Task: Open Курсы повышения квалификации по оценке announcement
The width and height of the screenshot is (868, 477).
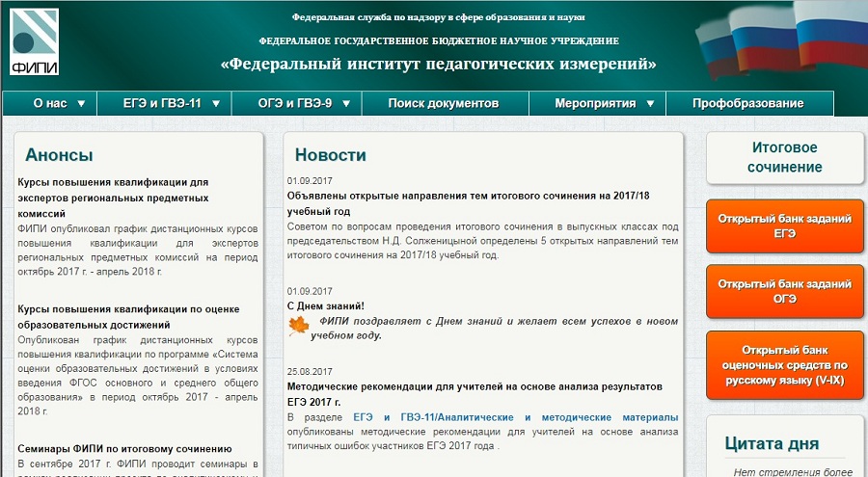Action: click(x=128, y=316)
